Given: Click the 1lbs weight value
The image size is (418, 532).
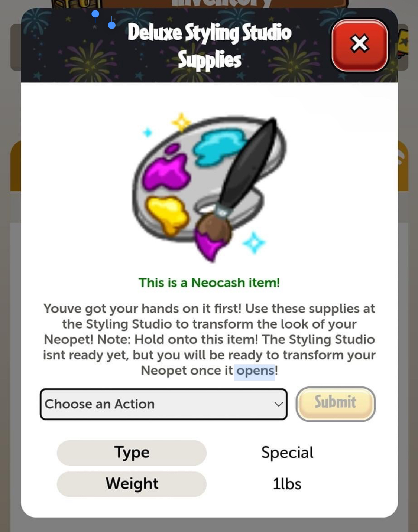Looking at the screenshot, I should pos(287,484).
